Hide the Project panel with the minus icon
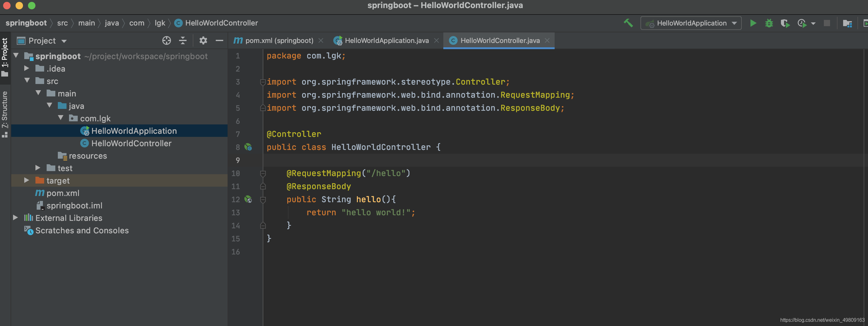Screen dimensions: 868x326 [x=219, y=40]
